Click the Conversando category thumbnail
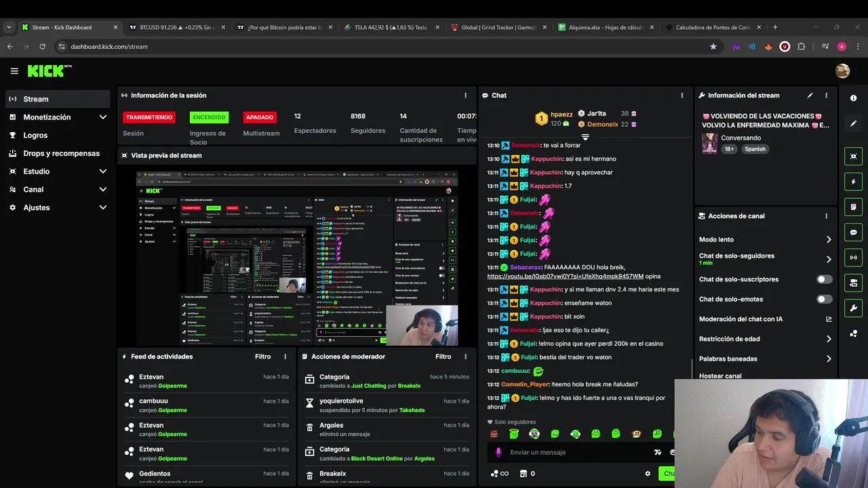868x488 pixels. (x=709, y=143)
